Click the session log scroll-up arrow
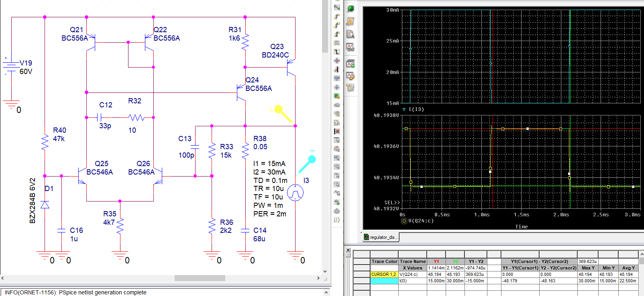The width and height of the screenshot is (644, 296). [326, 292]
